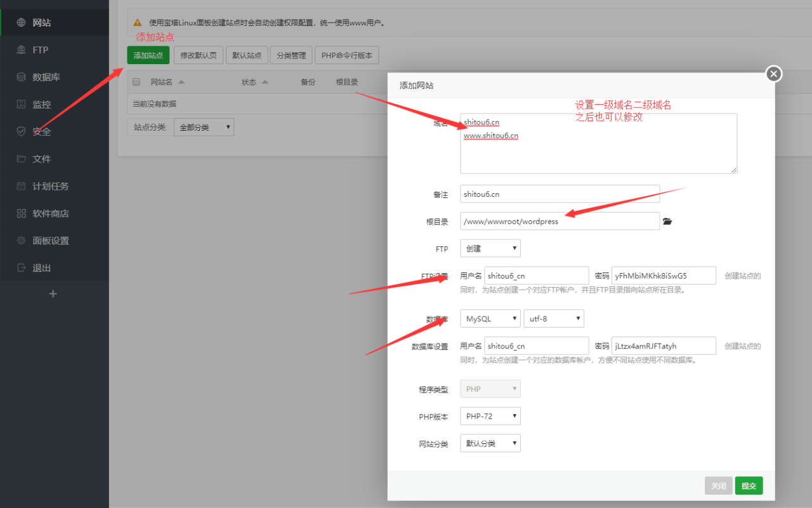
Task: Open the utf-8 charset dropdown
Action: [x=554, y=318]
